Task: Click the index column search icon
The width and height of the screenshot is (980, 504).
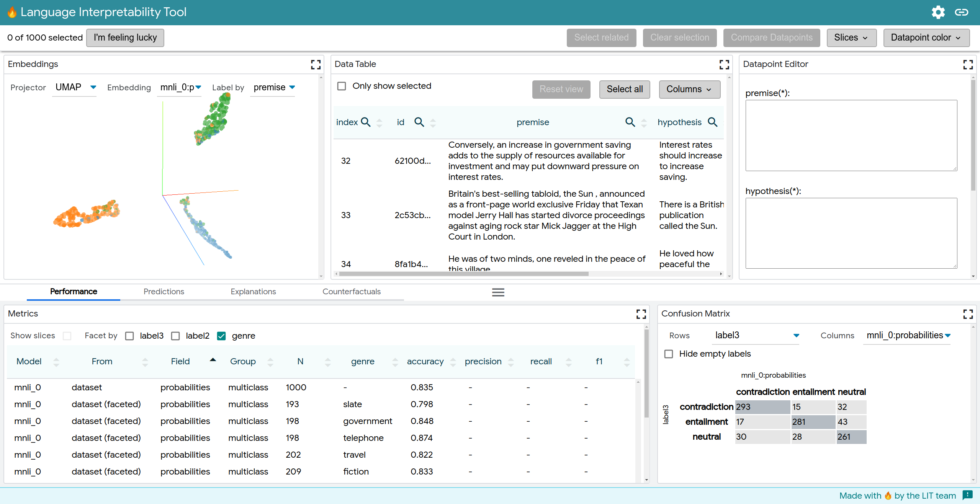Action: 366,122
